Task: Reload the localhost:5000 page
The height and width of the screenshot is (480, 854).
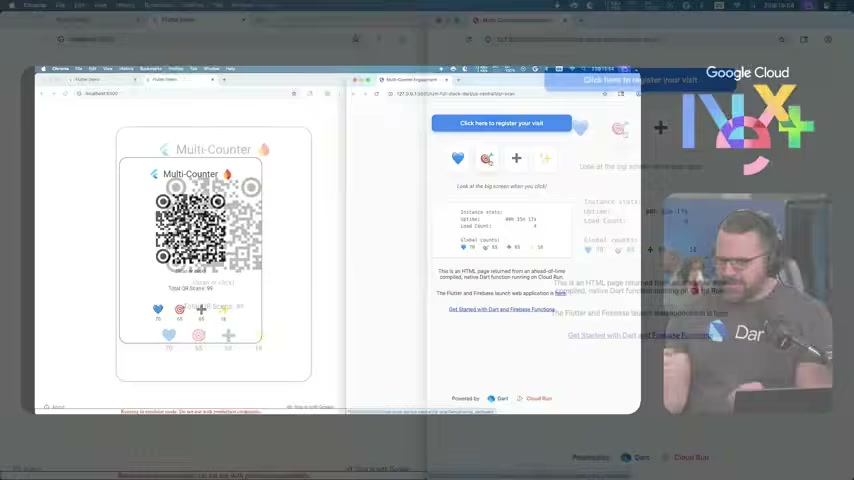Action: coord(65,94)
